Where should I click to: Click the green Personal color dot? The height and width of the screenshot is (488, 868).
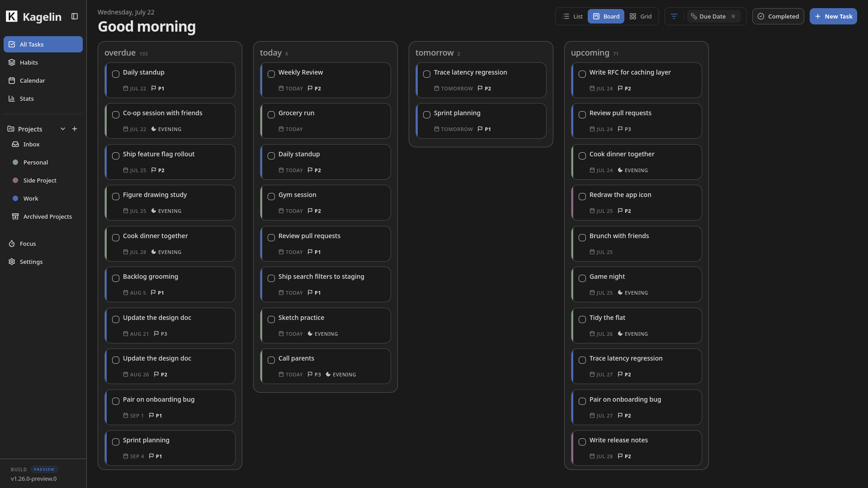coord(15,162)
